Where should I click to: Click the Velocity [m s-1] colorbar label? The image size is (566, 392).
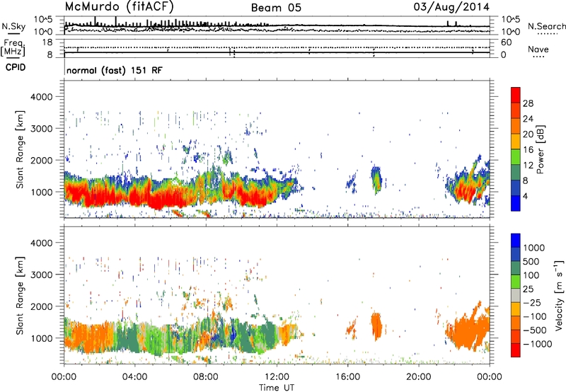[558, 295]
